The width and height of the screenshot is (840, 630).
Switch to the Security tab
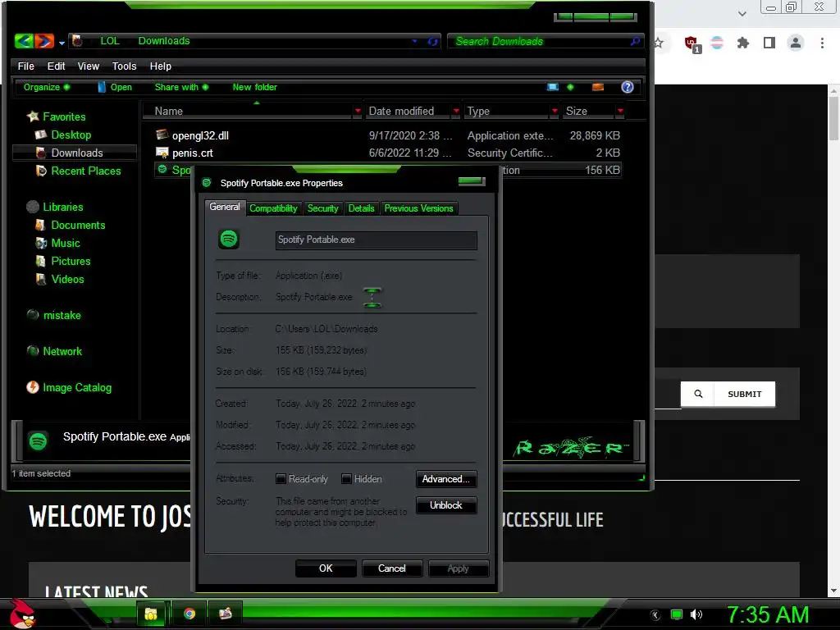pos(322,208)
